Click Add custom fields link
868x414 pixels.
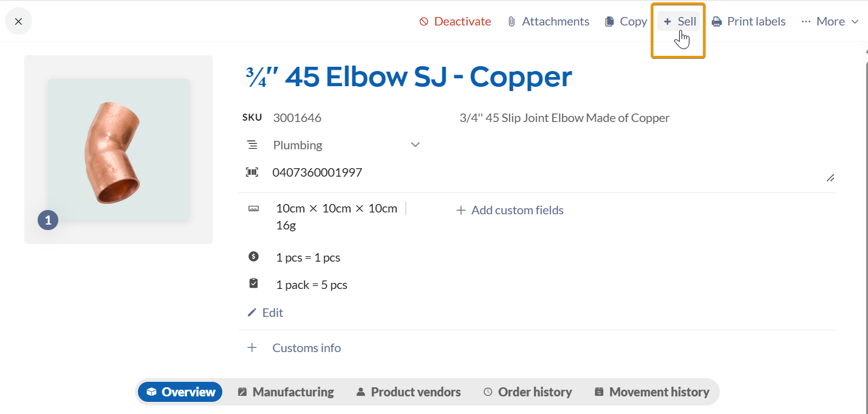[510, 210]
